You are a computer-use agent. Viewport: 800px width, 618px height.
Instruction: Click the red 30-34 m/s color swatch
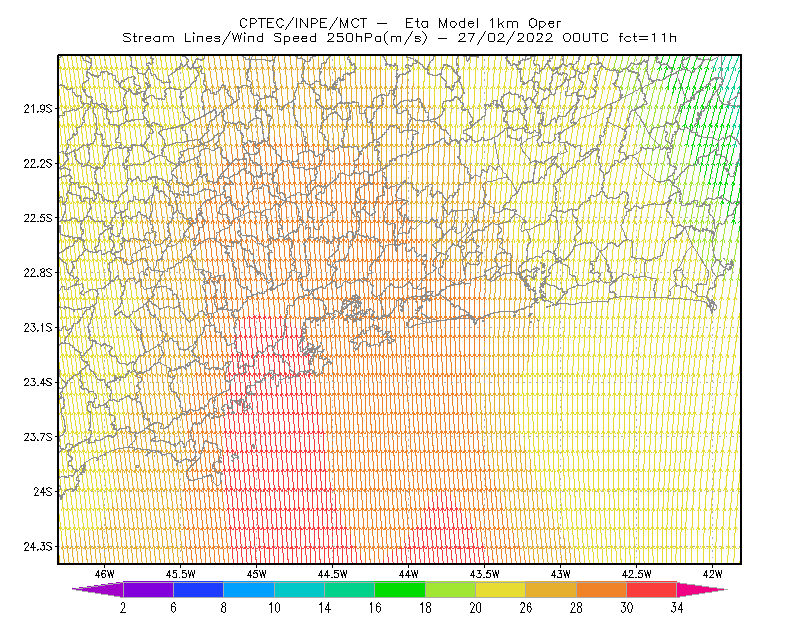coord(652,589)
